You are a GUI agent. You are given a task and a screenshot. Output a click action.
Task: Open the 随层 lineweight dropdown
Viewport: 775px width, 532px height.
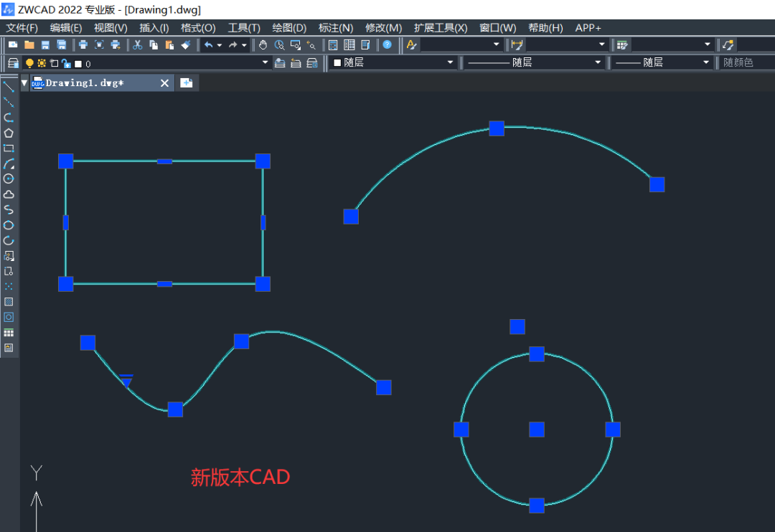click(706, 62)
